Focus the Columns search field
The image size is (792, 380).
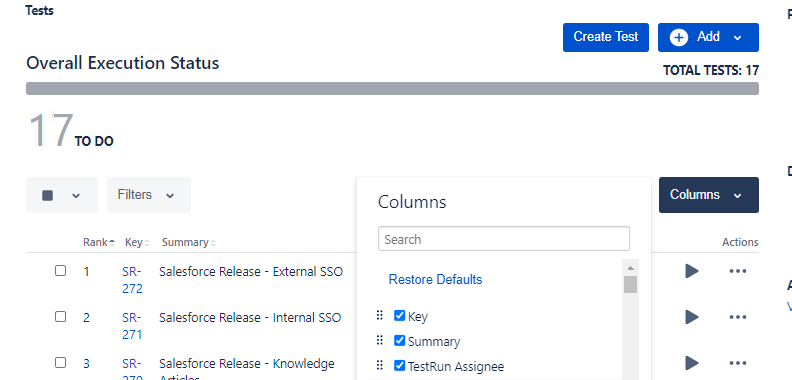[x=504, y=239]
